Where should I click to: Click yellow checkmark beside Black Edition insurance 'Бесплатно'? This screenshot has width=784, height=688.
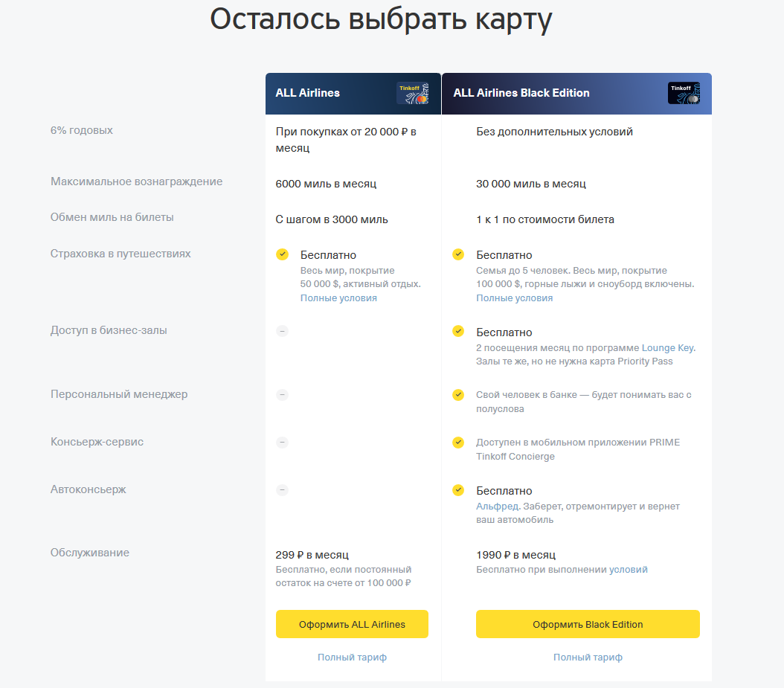(x=458, y=254)
